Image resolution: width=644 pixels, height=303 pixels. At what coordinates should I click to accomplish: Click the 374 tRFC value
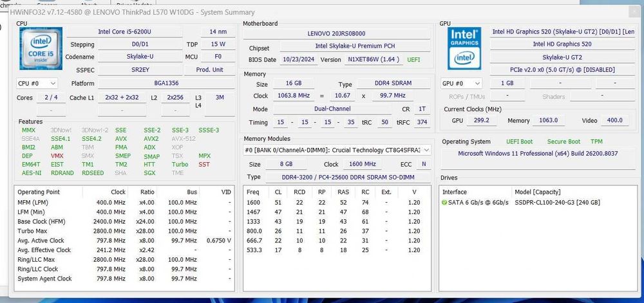click(x=422, y=122)
